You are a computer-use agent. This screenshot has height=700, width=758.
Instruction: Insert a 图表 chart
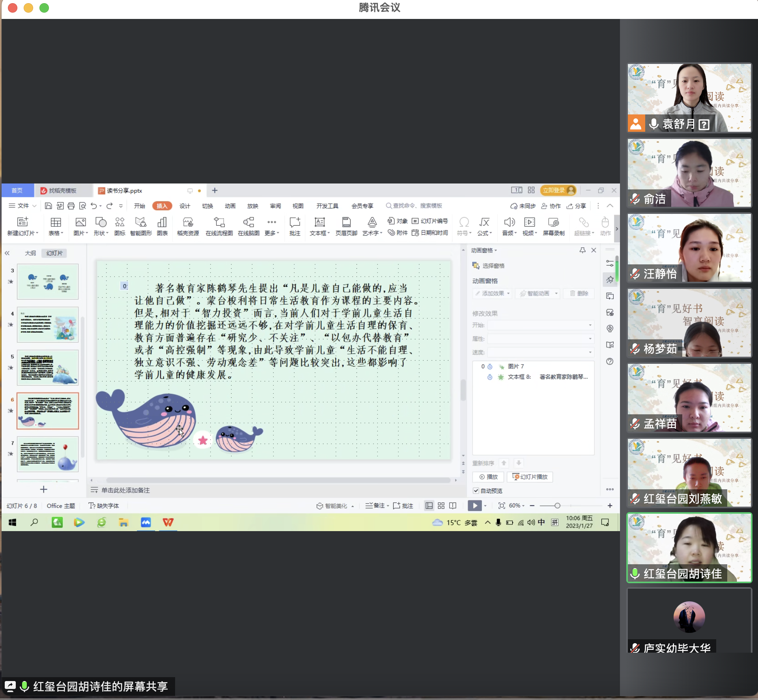coord(162,226)
